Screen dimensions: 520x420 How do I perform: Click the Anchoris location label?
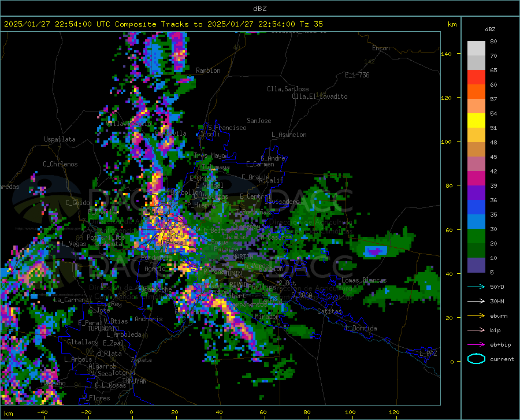pos(148,319)
